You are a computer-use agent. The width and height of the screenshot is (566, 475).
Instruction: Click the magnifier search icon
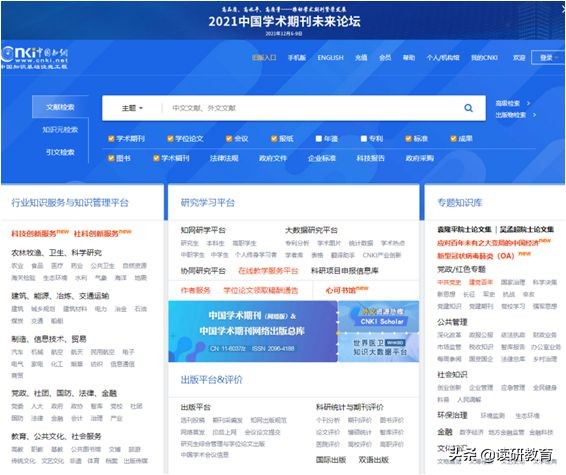(x=468, y=108)
